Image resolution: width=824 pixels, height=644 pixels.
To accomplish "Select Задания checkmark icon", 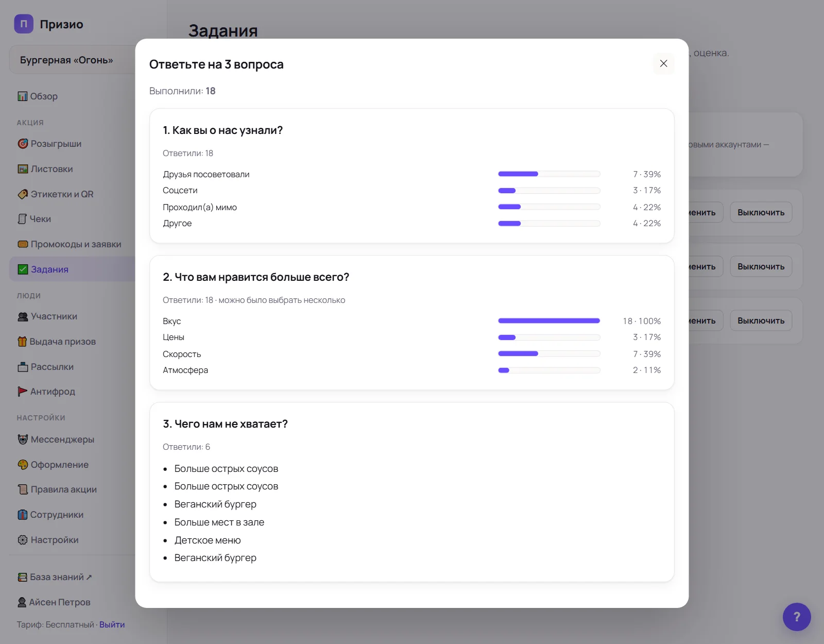I will pyautogui.click(x=23, y=269).
